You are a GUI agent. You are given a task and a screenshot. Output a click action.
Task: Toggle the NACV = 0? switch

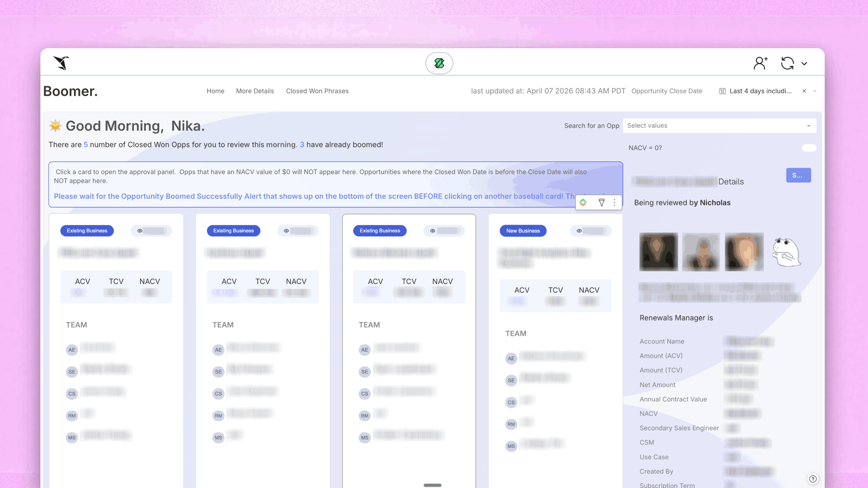[809, 148]
